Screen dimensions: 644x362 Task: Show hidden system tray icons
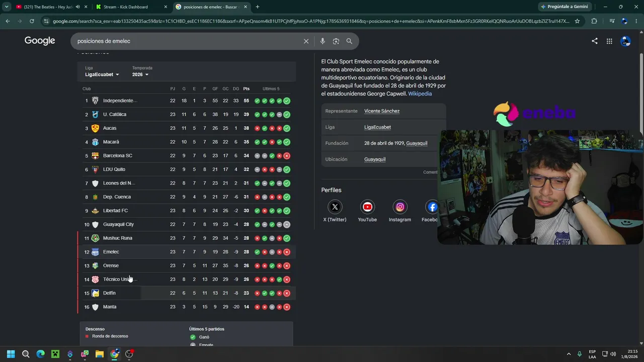(569, 354)
